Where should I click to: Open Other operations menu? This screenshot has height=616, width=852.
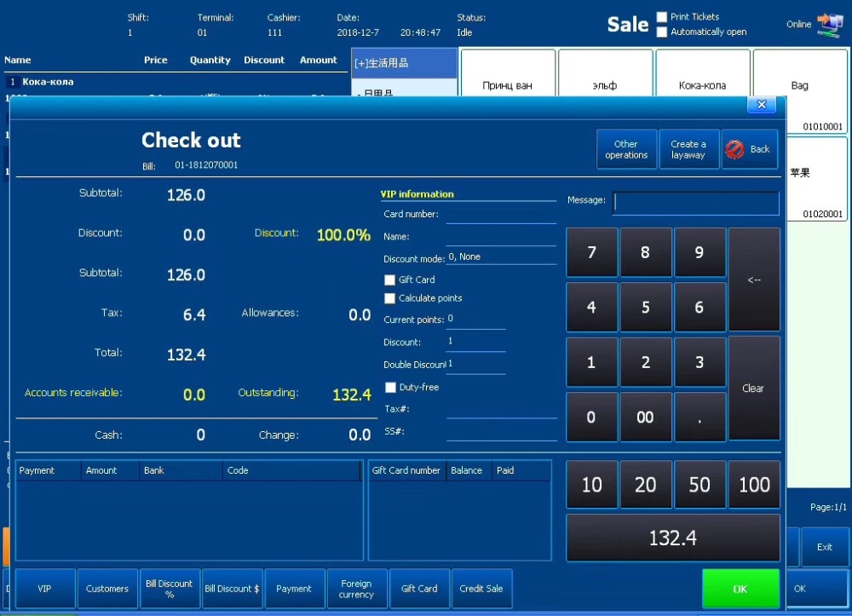pyautogui.click(x=626, y=149)
